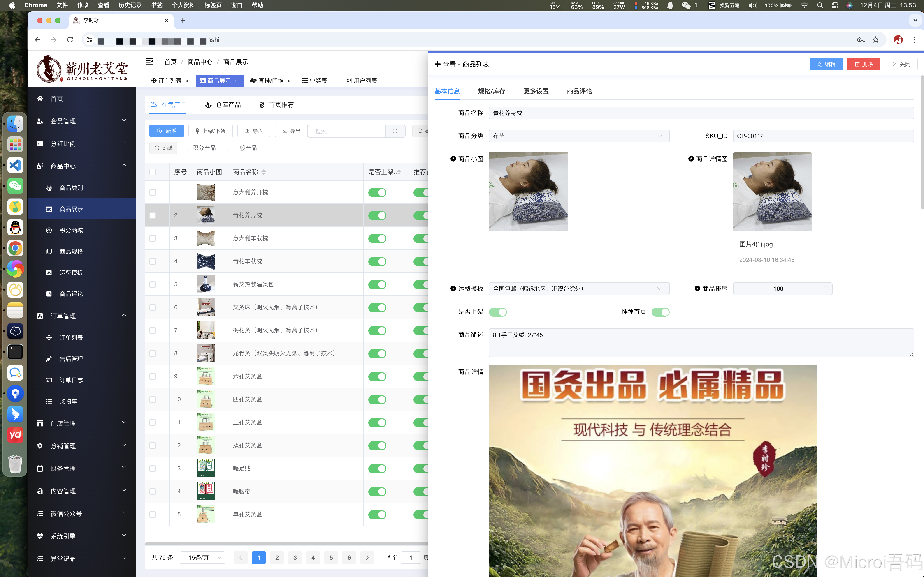
Task: Toggle 是否上架 switch in detail panel
Action: coord(497,312)
